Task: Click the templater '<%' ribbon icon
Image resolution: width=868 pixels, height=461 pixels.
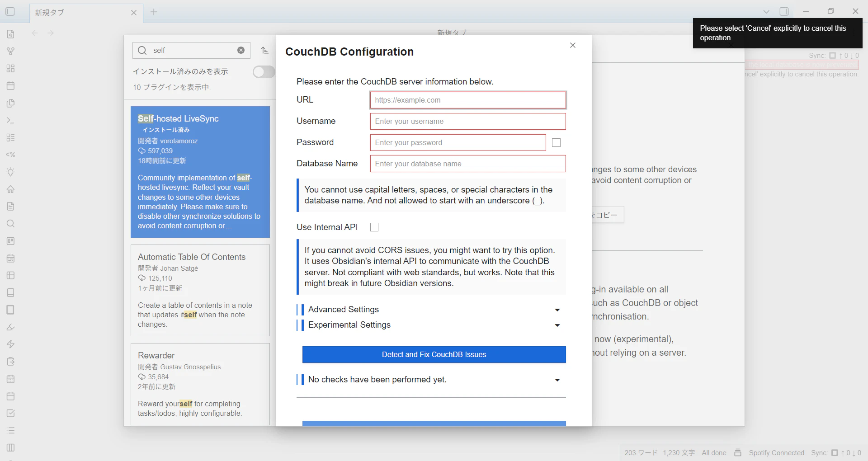Action: click(x=11, y=155)
